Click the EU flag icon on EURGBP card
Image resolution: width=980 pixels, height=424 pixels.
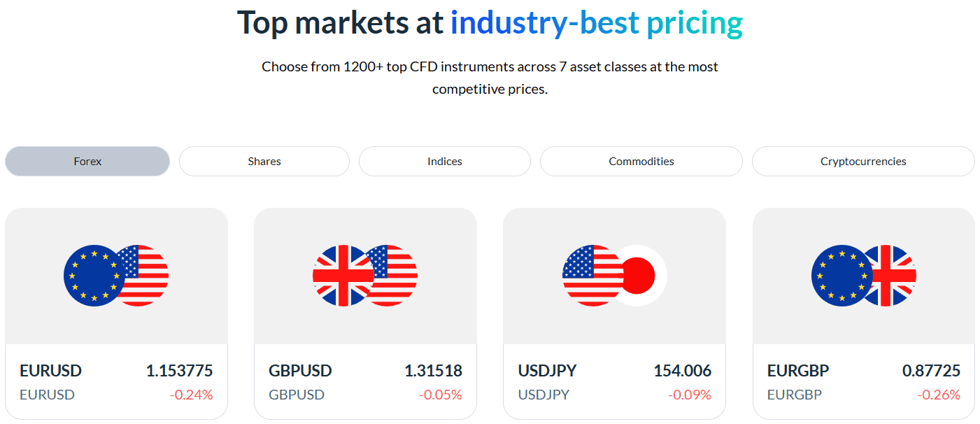tap(841, 276)
